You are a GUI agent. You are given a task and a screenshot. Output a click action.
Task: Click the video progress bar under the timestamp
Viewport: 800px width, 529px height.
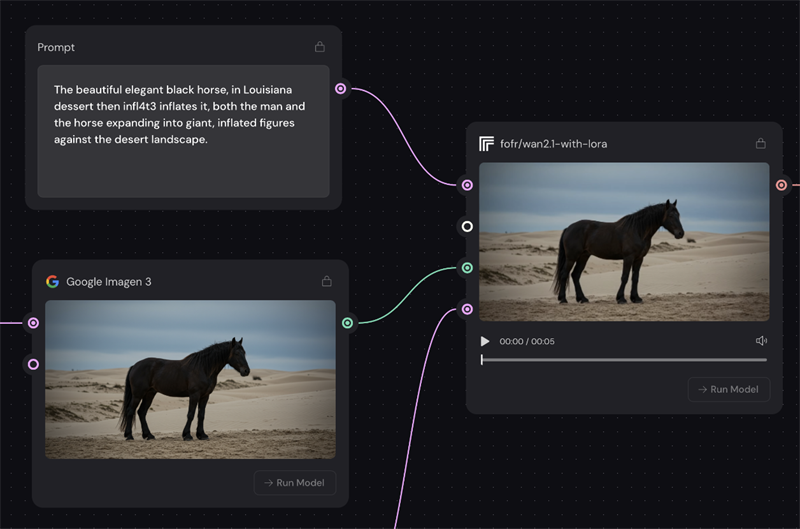coord(624,360)
